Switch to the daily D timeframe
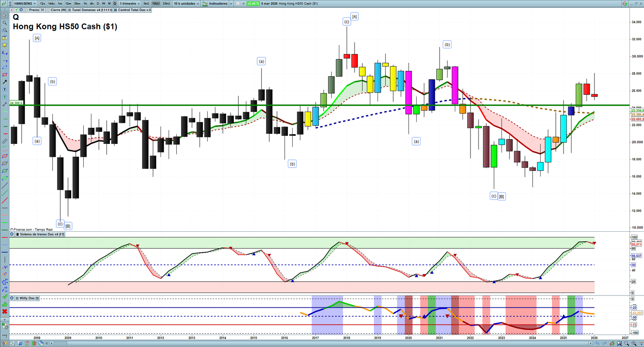The image size is (644, 347). pos(98,4)
